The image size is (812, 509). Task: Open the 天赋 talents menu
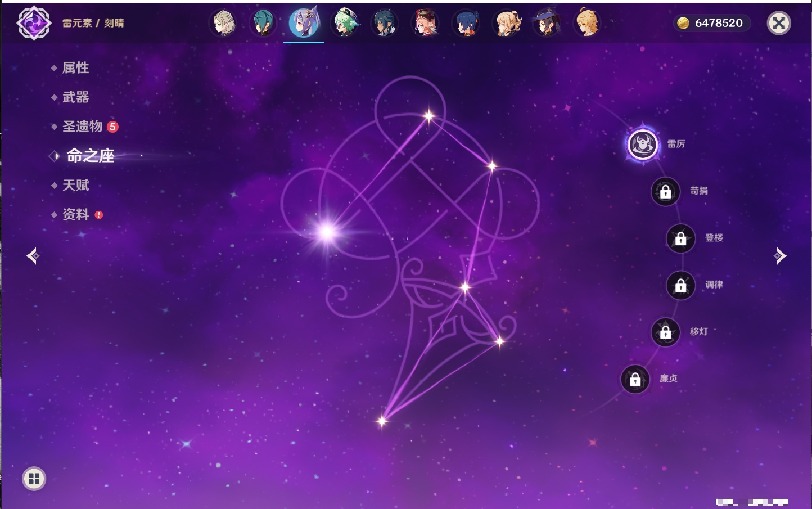[75, 185]
